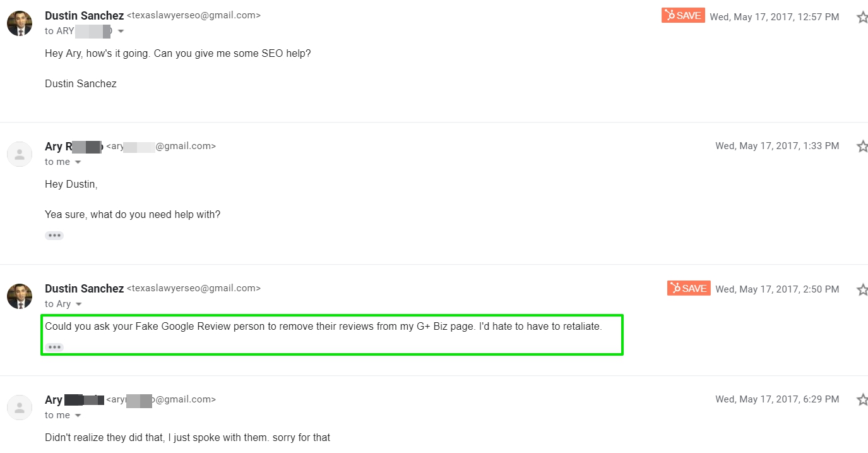
Task: Click the HubSpot SAVE button on 2:50 PM email
Action: [x=689, y=288]
